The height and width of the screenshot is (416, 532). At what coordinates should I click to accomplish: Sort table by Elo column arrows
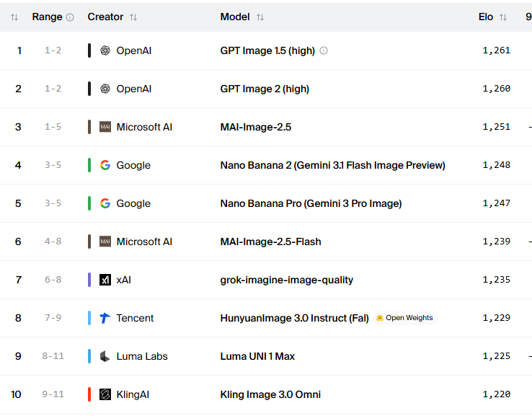(x=503, y=17)
